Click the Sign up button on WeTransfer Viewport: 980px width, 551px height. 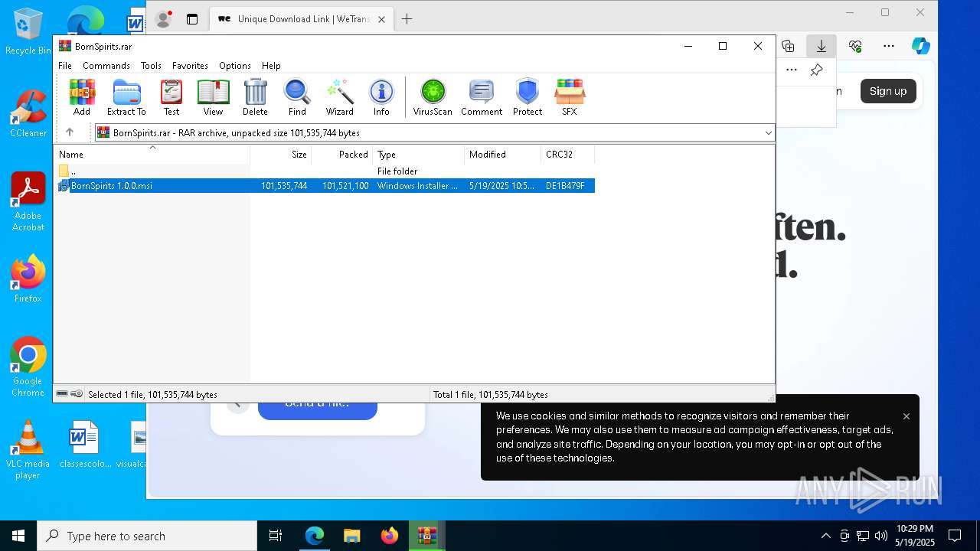pos(888,91)
